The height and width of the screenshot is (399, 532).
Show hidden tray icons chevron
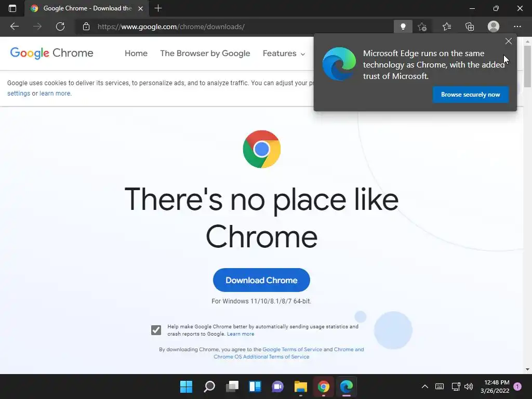coord(425,387)
